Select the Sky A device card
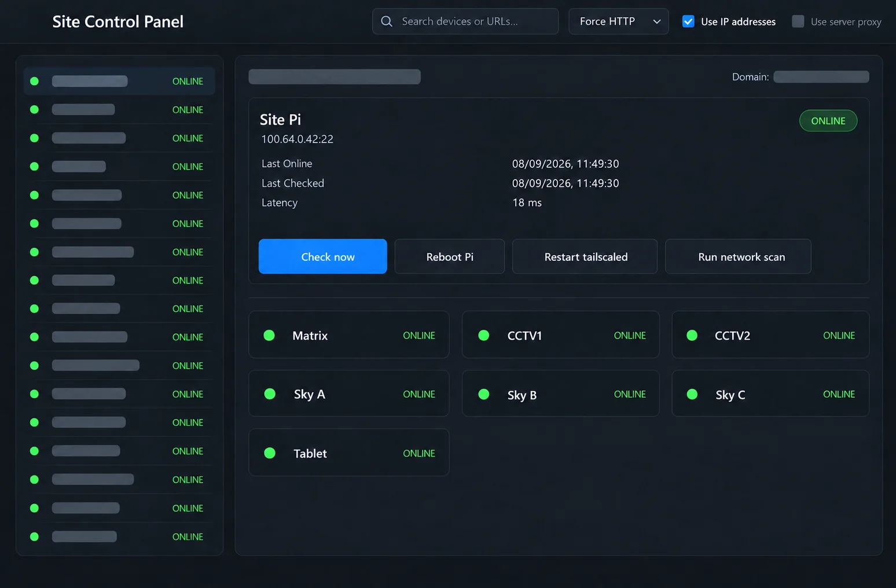The image size is (896, 588). [349, 394]
